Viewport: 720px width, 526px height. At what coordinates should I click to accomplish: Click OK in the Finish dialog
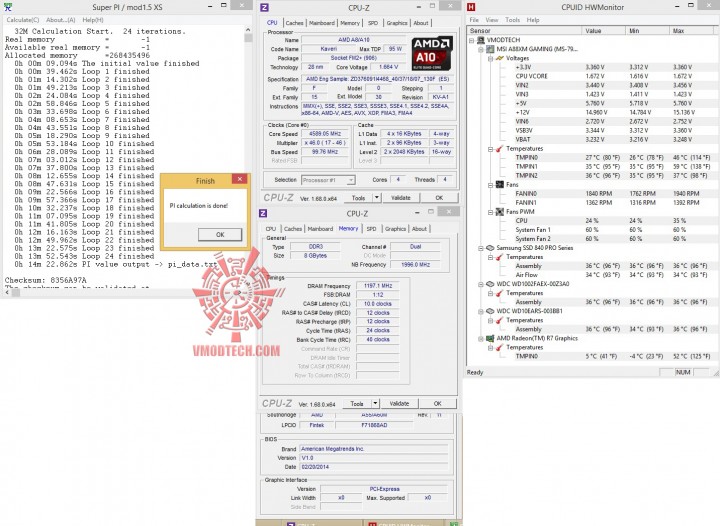(x=220, y=235)
